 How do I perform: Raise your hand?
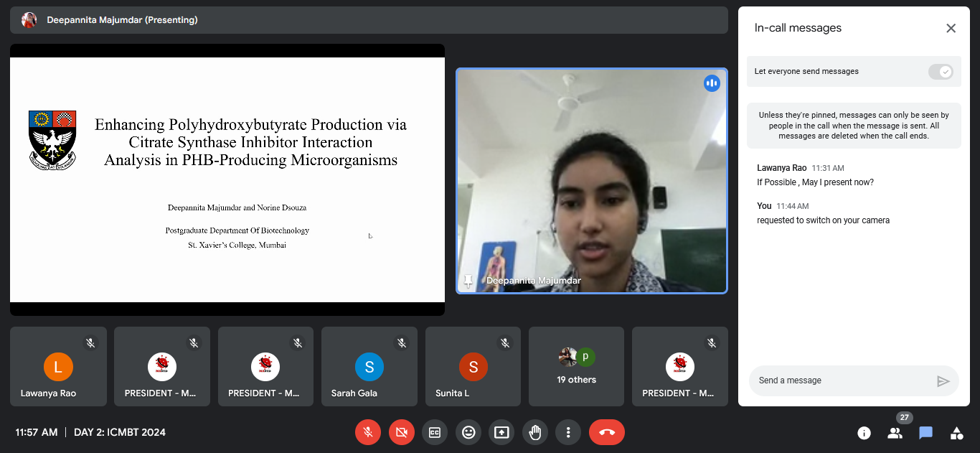(534, 432)
